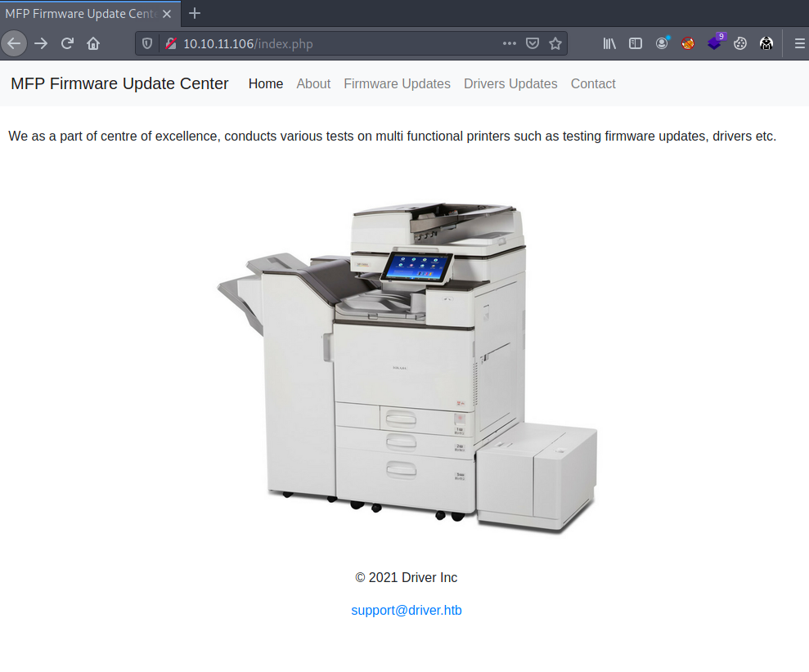Go to the Drivers Updates page
Screen dimensions: 809x672
click(510, 83)
